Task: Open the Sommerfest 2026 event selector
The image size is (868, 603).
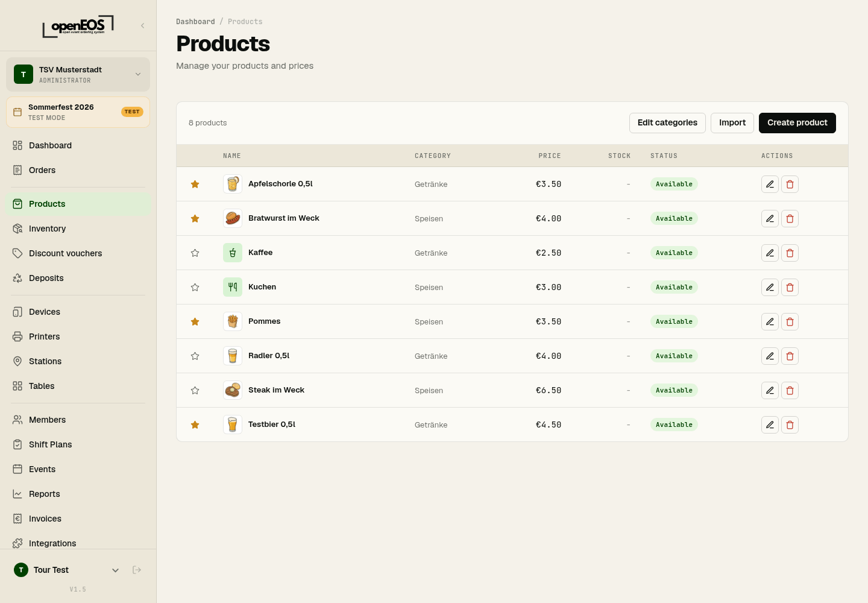Action: pos(78,112)
